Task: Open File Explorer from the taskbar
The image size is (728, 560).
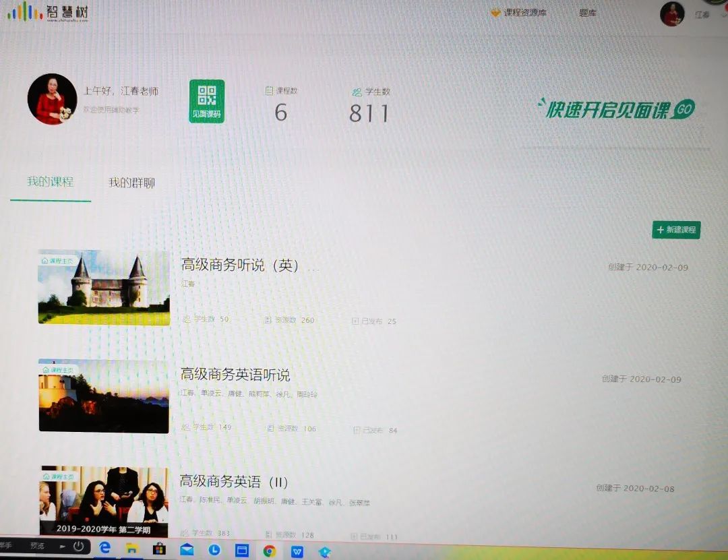Action: point(132,549)
